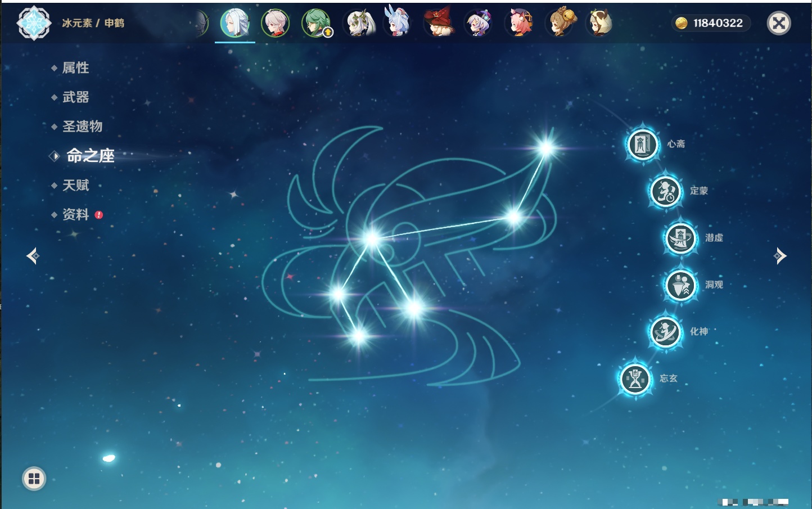
Task: Click the 忘玄 label text
Action: tap(669, 379)
